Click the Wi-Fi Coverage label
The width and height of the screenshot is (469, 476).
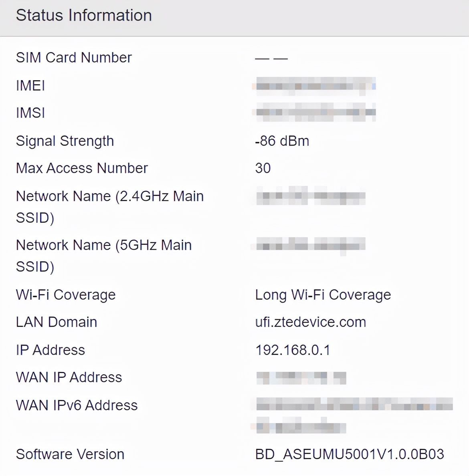[x=66, y=295]
